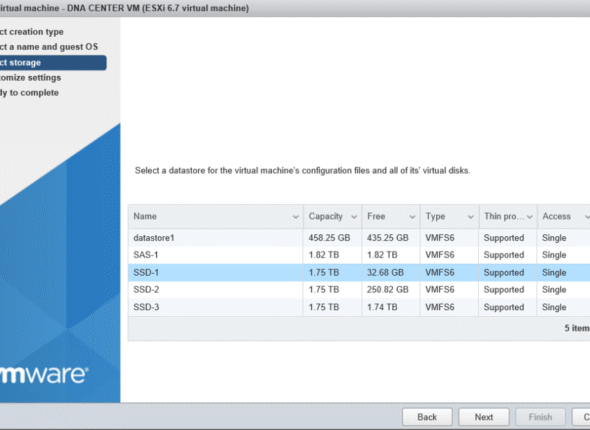Click the VMware logo

(44, 374)
